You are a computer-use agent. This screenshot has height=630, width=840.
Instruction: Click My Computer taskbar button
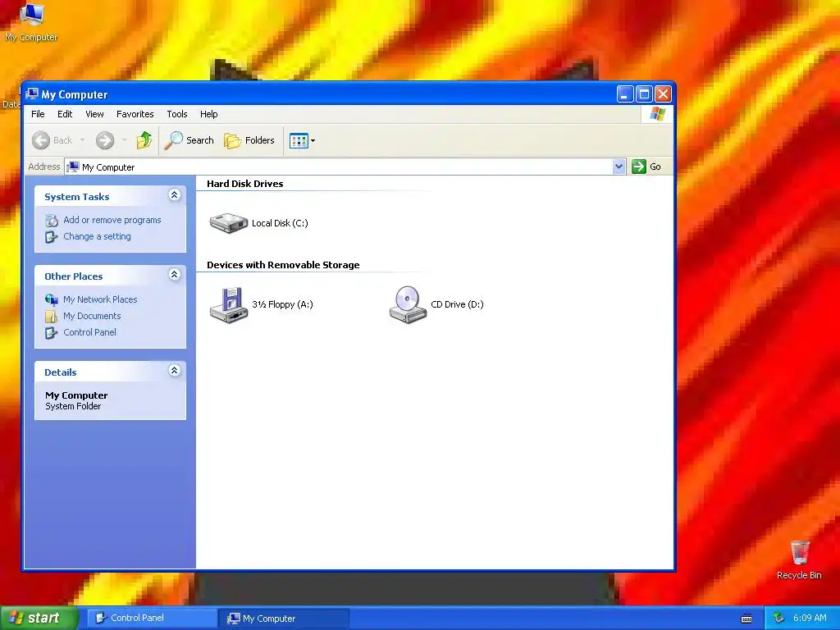[x=284, y=619]
